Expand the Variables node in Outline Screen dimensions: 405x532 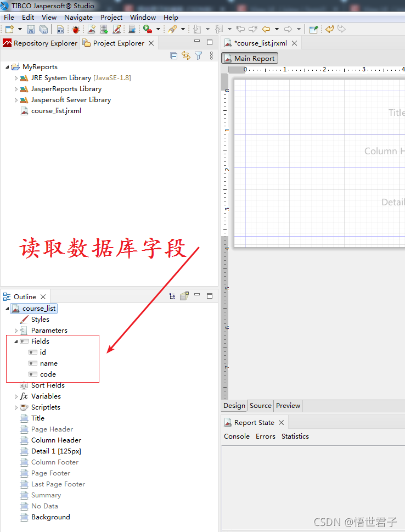(x=16, y=396)
